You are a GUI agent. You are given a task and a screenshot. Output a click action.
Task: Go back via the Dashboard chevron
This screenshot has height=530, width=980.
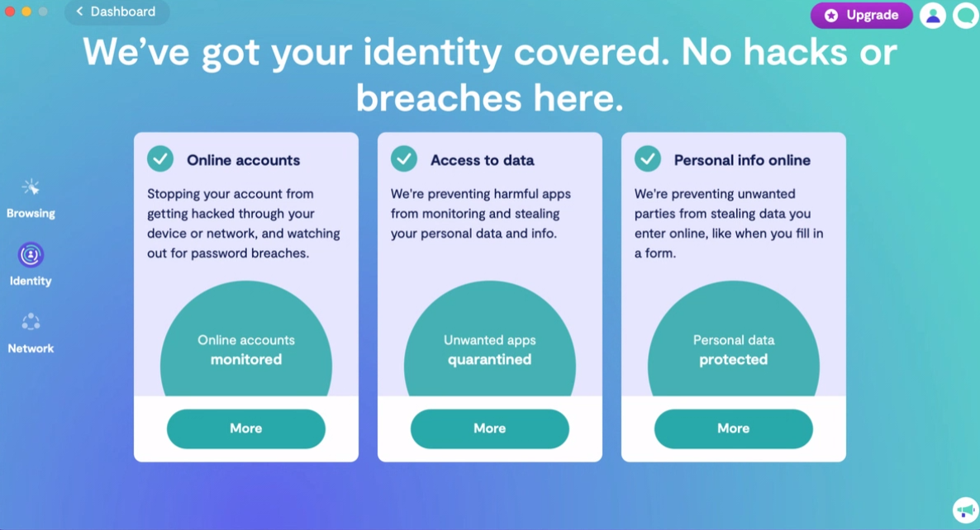tap(79, 12)
